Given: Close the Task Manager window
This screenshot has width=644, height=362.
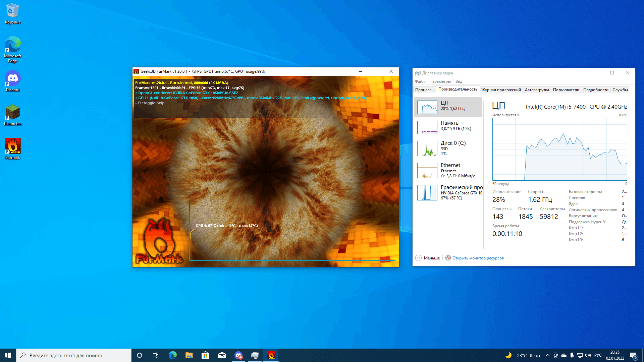Looking at the screenshot, I should (x=628, y=73).
